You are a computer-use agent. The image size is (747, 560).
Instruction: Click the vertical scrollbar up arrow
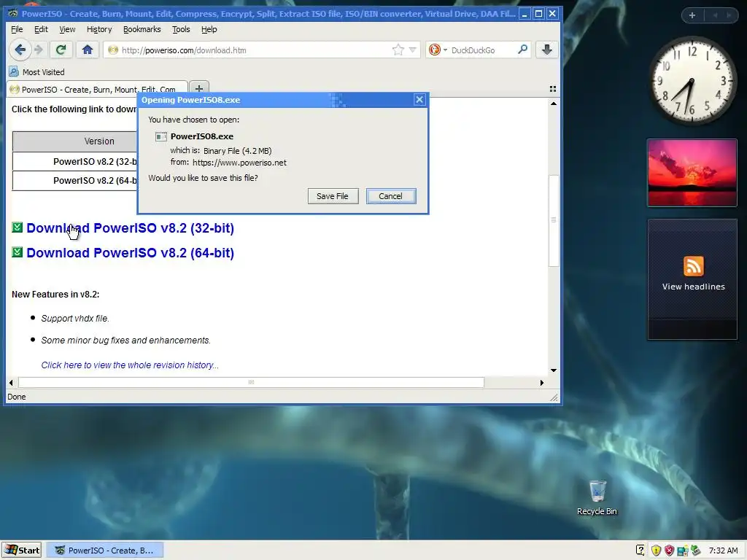click(554, 104)
